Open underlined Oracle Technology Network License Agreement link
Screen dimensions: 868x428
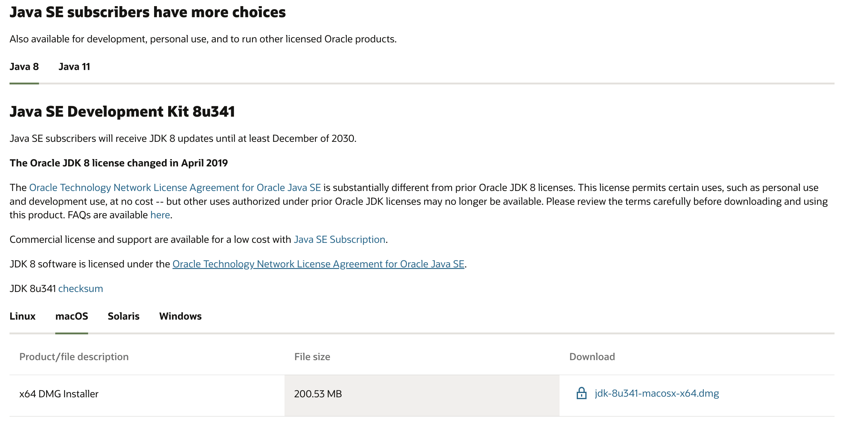318,264
